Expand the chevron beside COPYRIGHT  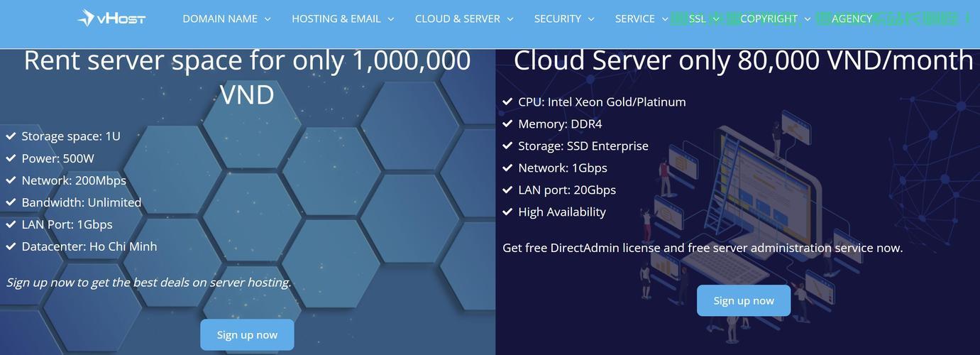click(x=808, y=19)
